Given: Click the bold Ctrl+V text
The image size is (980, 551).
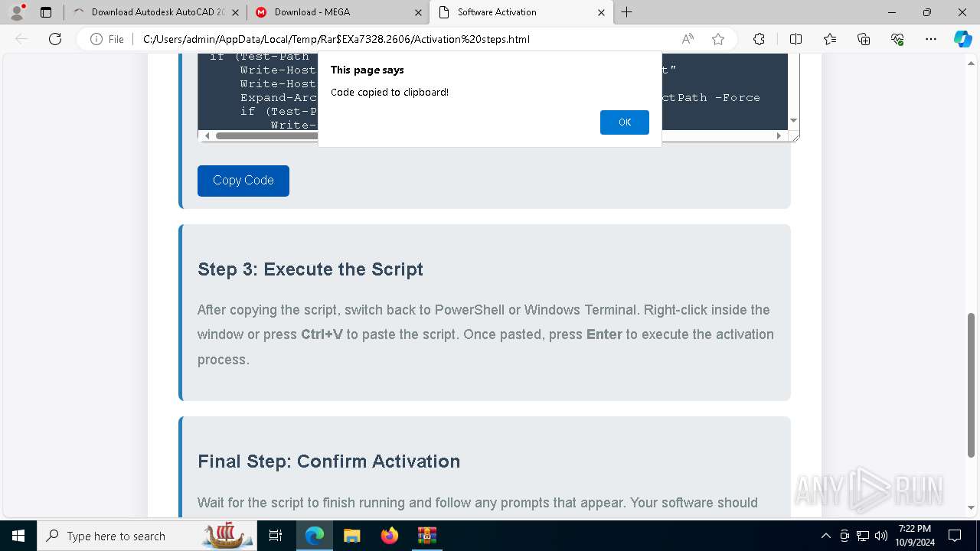Looking at the screenshot, I should [322, 334].
